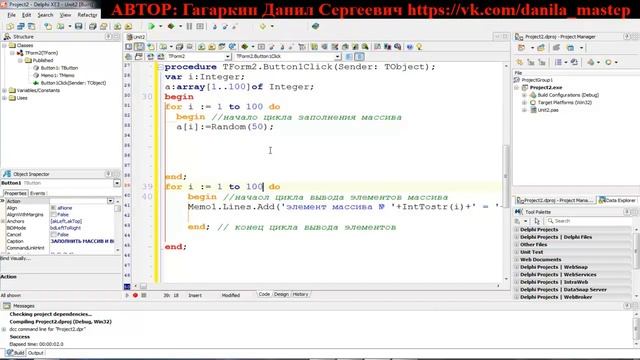Click the first icon in the editor toolbar
This screenshot has height=360, width=640.
click(129, 47)
